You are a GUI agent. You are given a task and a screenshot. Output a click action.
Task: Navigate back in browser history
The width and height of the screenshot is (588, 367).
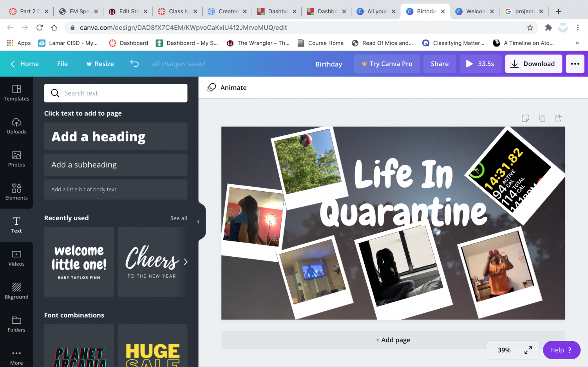(10, 27)
